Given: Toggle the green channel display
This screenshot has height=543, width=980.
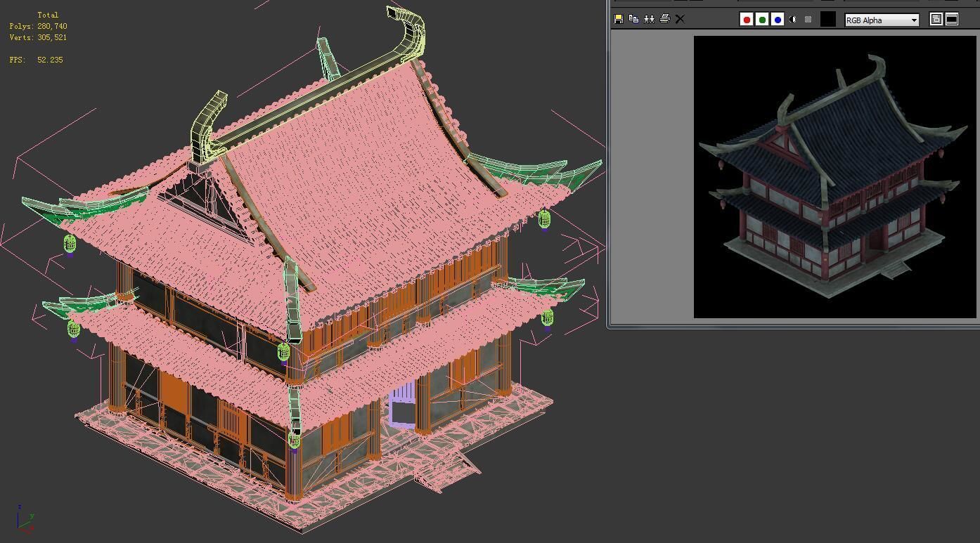Looking at the screenshot, I should click(x=762, y=20).
